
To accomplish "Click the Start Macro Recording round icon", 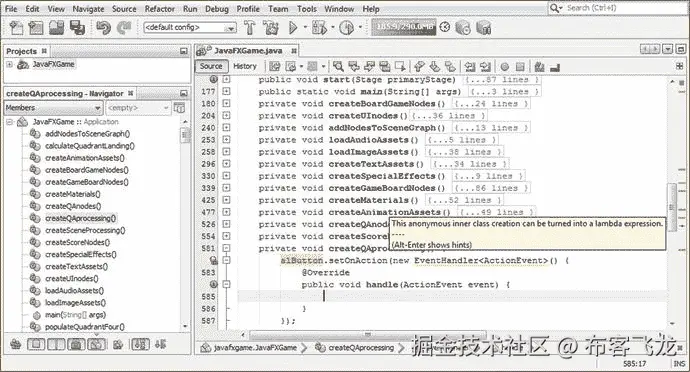I will tap(505, 67).
